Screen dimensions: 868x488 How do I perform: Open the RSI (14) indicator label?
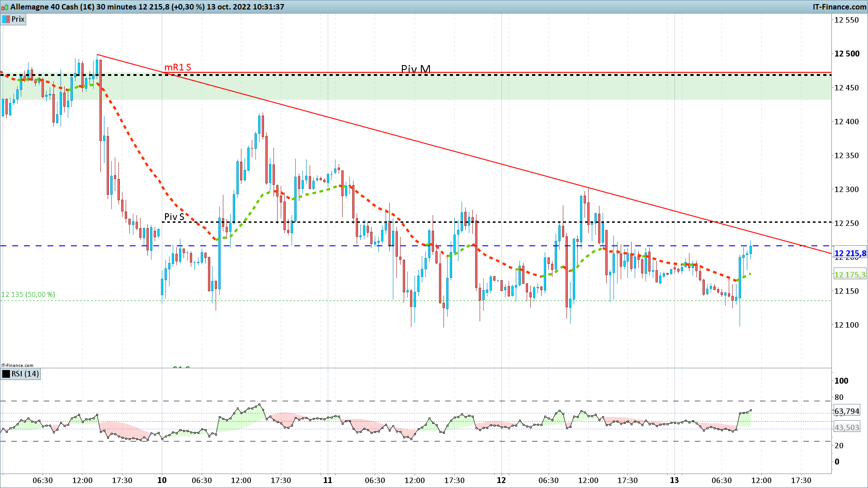[20, 374]
